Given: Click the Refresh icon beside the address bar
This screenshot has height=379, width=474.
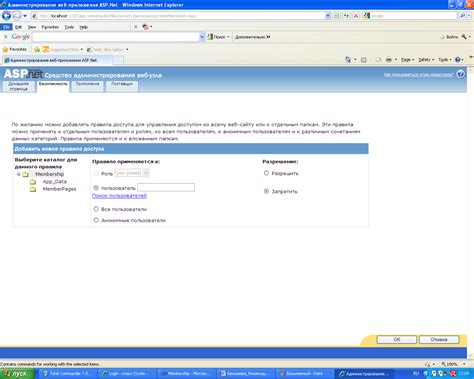Looking at the screenshot, I should pyautogui.click(x=346, y=16).
